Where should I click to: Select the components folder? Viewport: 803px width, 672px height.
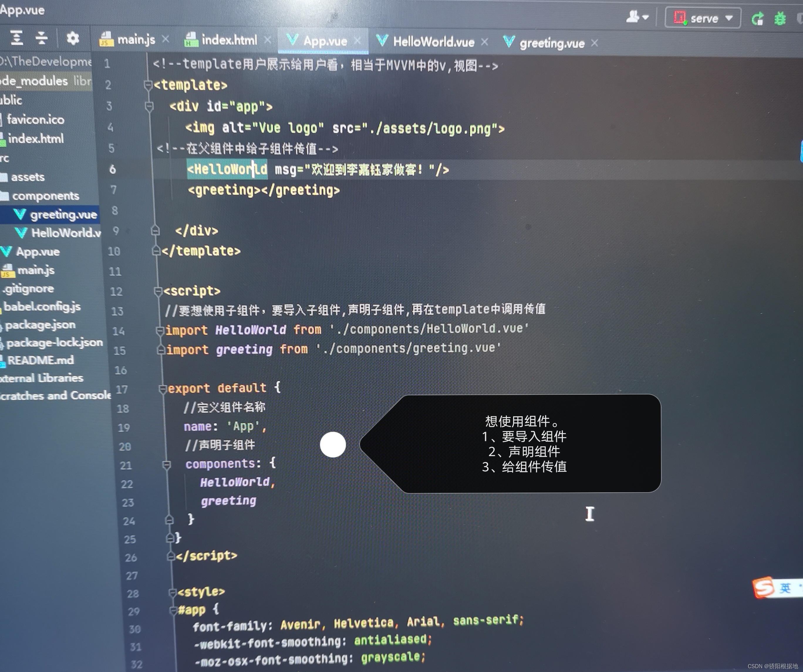[40, 196]
